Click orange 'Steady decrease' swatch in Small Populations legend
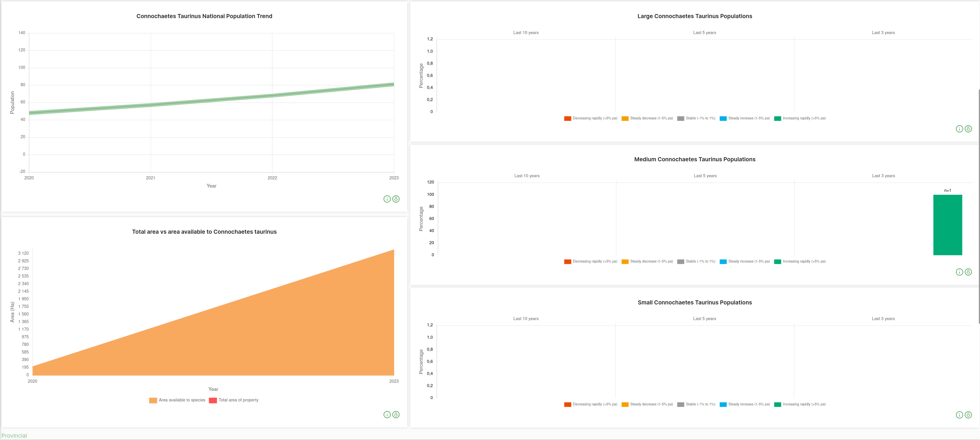 click(625, 405)
